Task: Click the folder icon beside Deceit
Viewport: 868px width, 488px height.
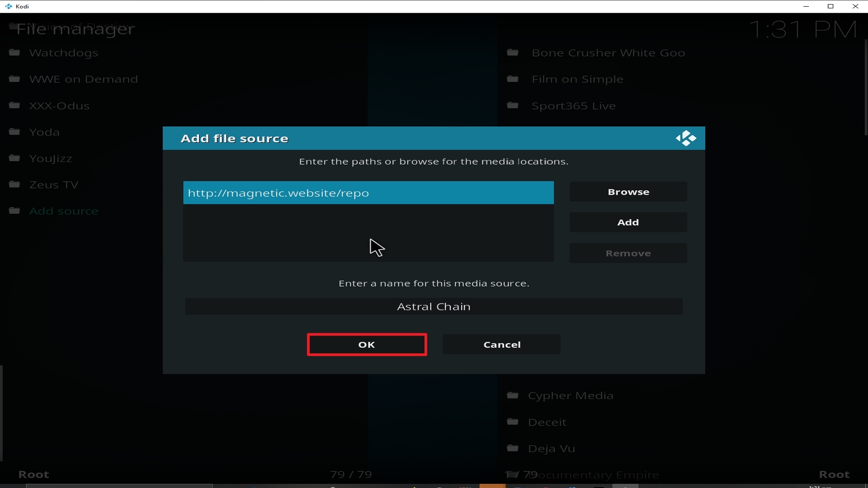Action: (513, 422)
